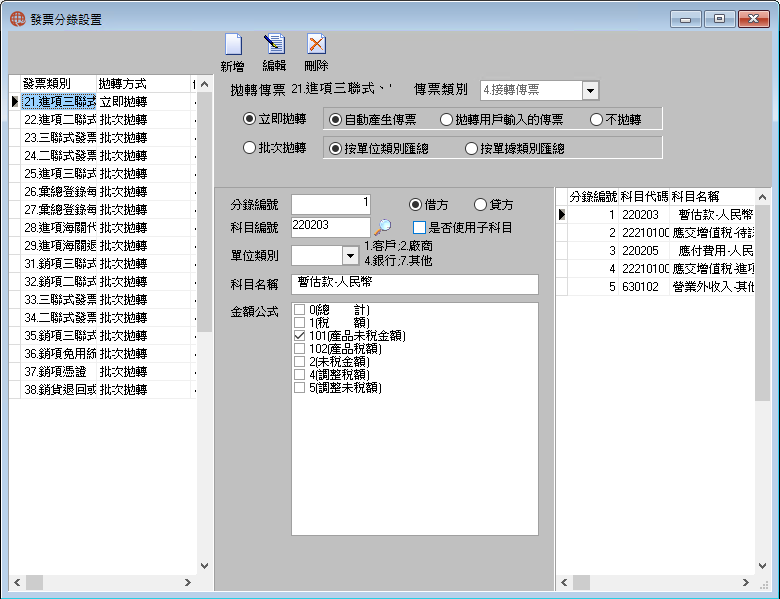This screenshot has width=780, height=599.
Task: Select entry row 1 with code 220203
Action: coord(655,214)
